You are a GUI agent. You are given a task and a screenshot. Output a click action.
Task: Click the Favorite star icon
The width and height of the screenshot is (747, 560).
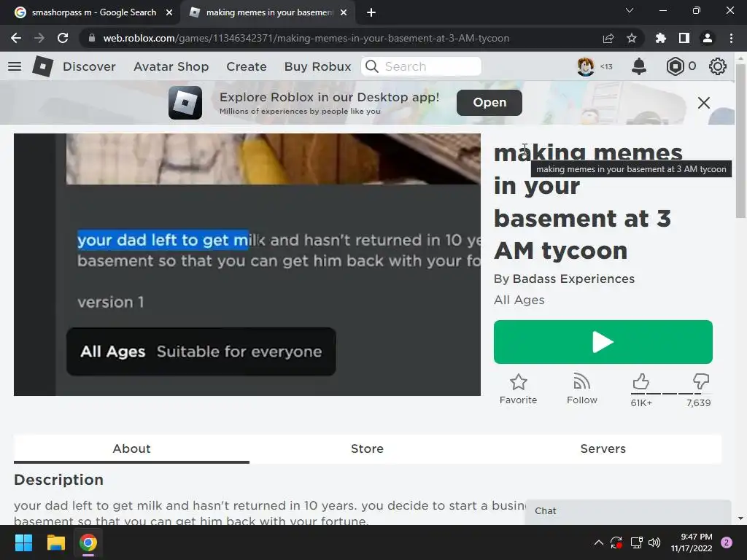click(x=519, y=382)
